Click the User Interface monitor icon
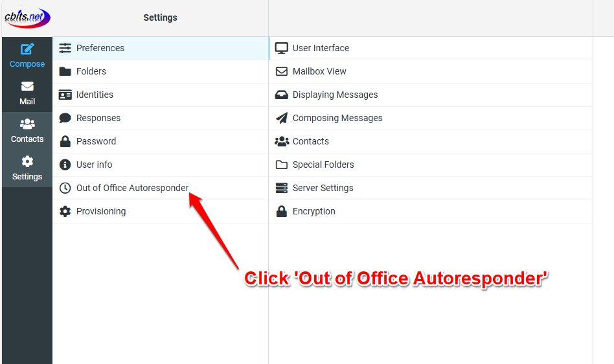This screenshot has height=364, width=614. 282,48
